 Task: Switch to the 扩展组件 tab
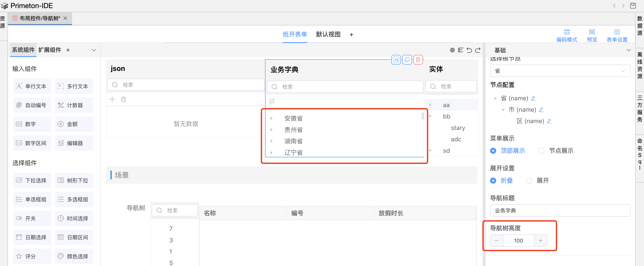50,50
